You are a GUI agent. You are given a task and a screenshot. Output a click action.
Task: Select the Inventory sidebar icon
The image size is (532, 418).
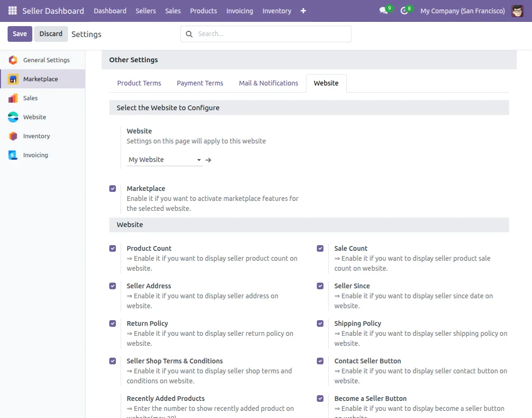(x=13, y=136)
